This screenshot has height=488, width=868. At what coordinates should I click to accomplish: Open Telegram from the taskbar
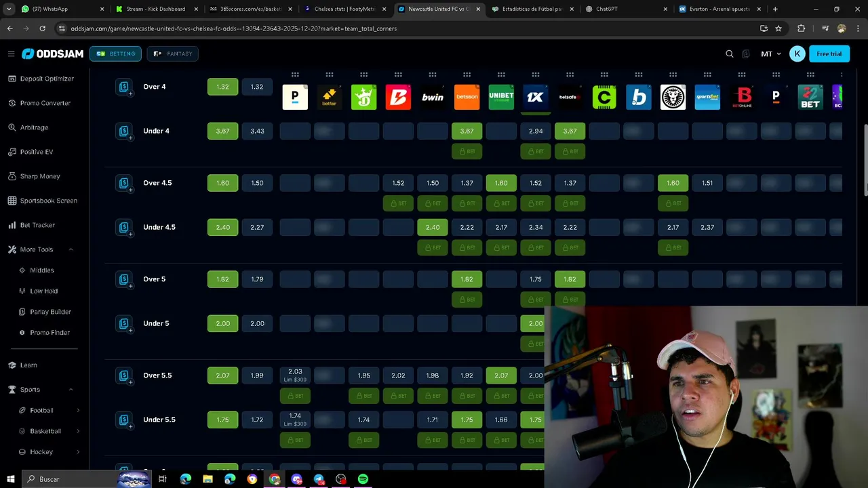(319, 479)
